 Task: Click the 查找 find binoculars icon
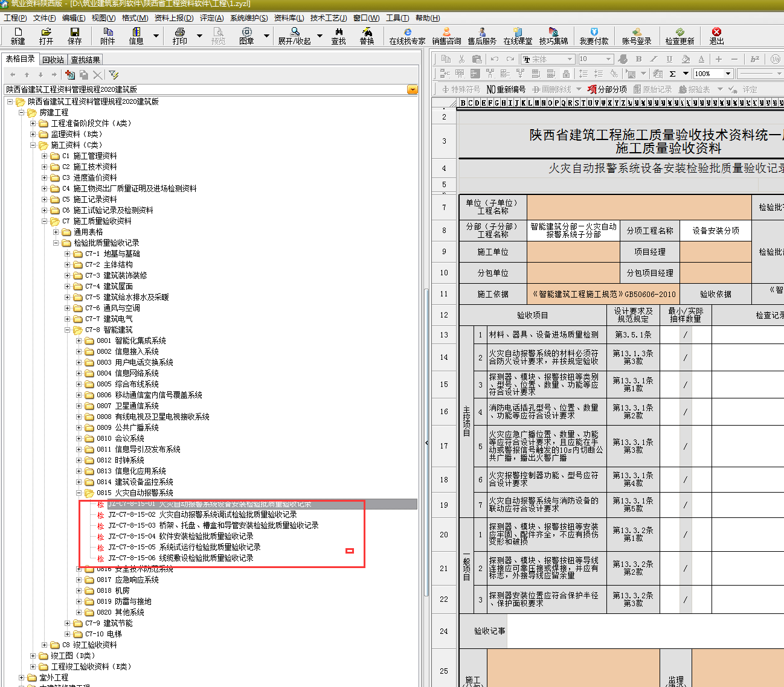338,36
